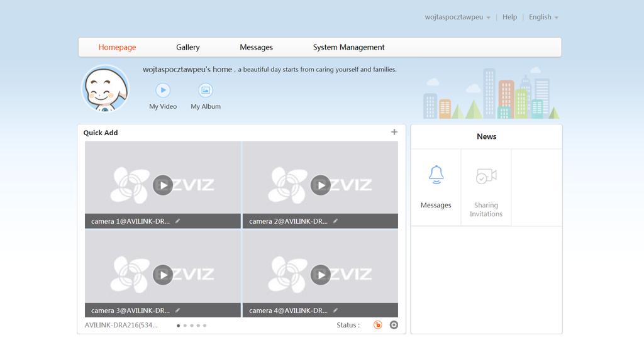Open the Messages bell icon in News

[436, 175]
